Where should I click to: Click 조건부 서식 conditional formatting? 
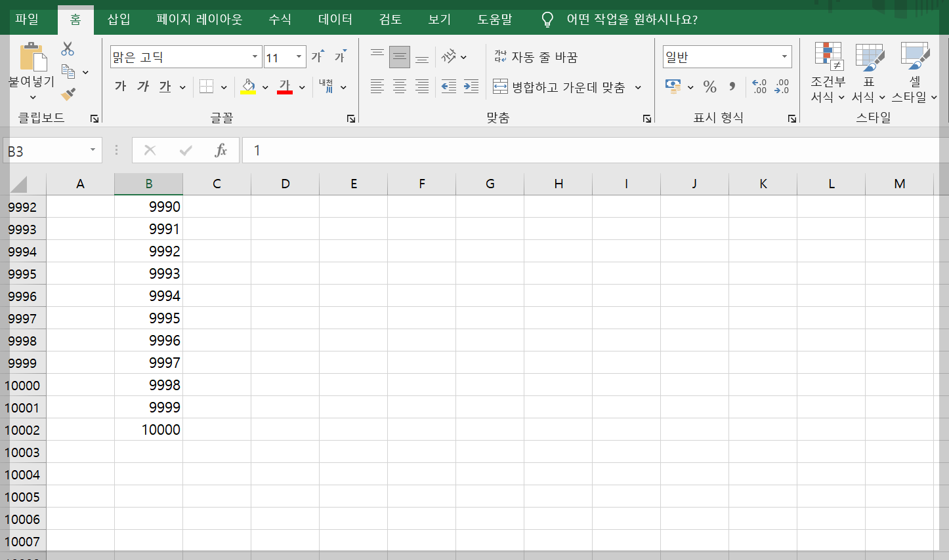[828, 72]
